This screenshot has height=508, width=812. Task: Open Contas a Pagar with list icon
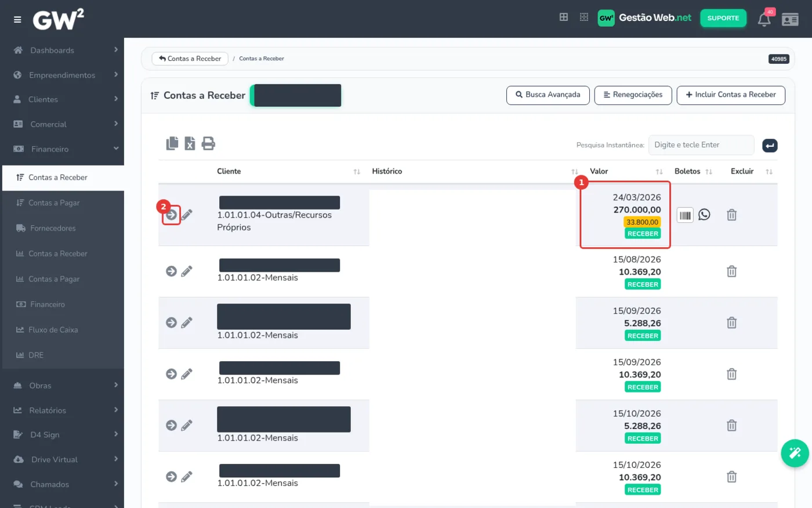[x=63, y=203]
